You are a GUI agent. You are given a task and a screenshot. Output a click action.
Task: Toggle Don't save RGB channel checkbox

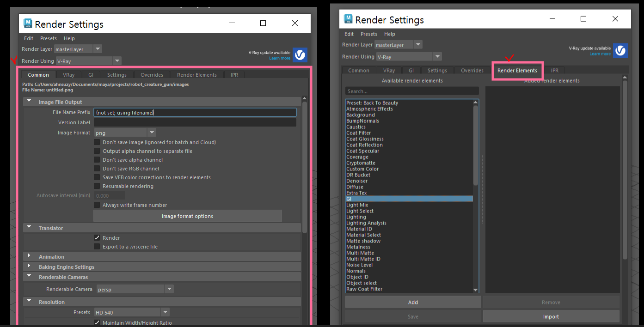tap(97, 169)
